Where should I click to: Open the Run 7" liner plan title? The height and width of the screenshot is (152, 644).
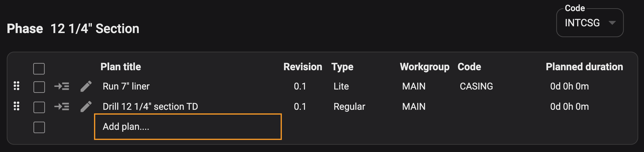pyautogui.click(x=126, y=86)
